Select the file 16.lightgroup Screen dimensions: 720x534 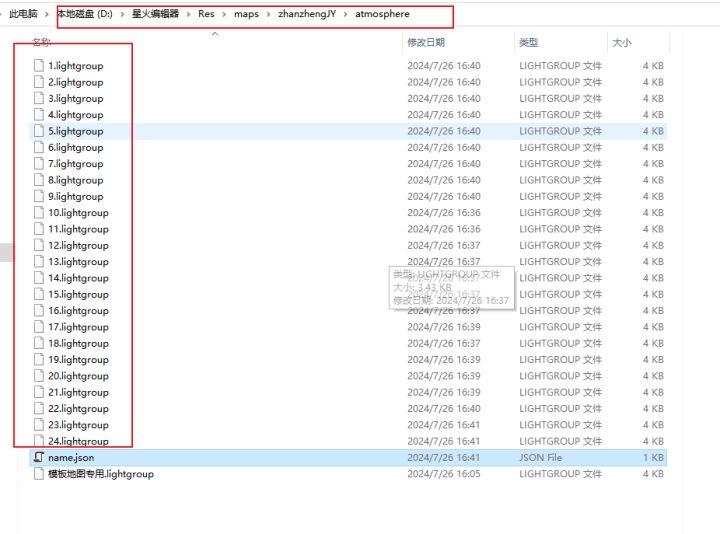(79, 311)
